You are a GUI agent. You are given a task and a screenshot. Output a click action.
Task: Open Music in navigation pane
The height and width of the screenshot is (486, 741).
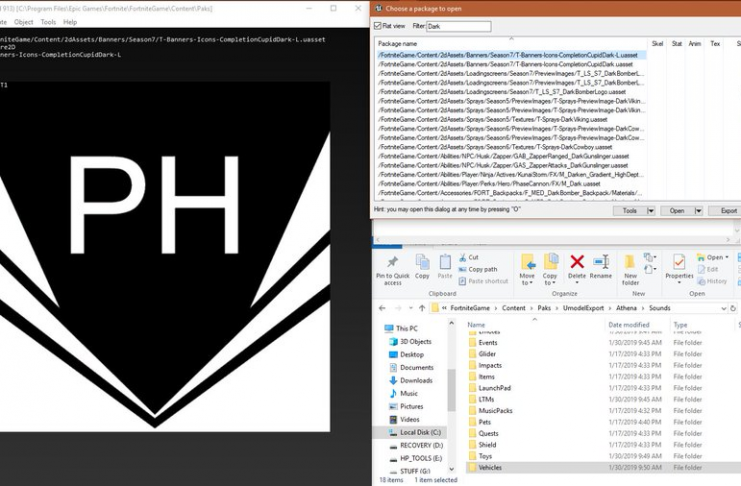pos(404,393)
